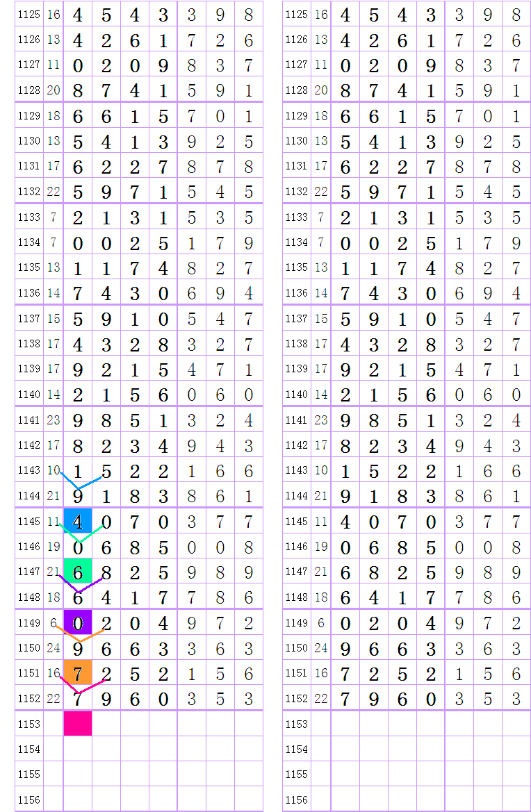Click the empty pink cell in row 1153
Screen dimensions: 531x812
coord(77,724)
